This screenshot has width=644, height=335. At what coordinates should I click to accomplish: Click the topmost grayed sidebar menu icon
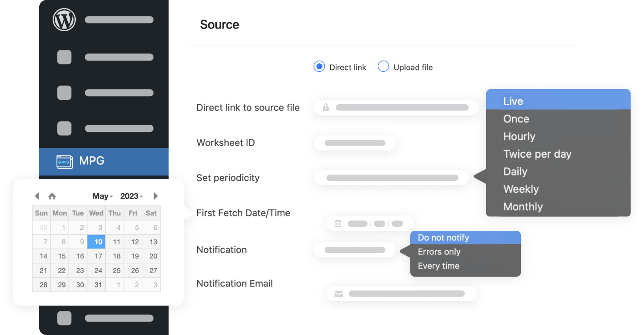(64, 57)
